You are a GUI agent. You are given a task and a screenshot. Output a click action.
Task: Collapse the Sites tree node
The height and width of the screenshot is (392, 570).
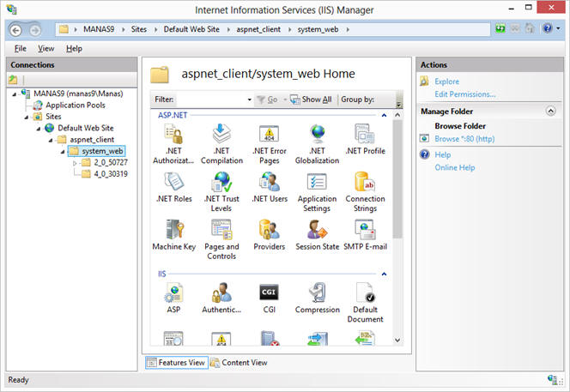pyautogui.click(x=26, y=117)
